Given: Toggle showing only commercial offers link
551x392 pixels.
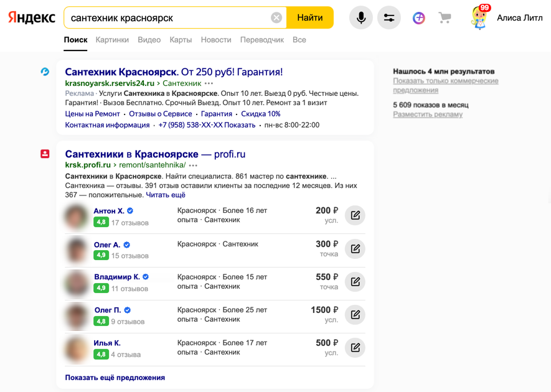Looking at the screenshot, I should [445, 85].
